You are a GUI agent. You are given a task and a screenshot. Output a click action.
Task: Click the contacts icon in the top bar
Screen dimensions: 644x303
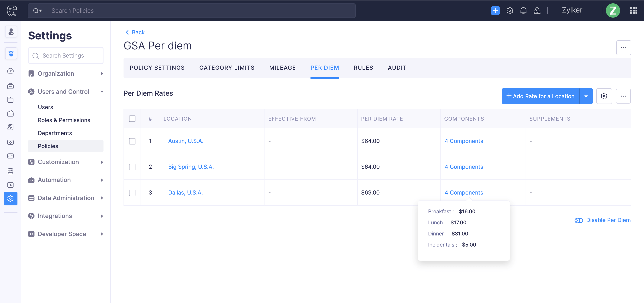[x=537, y=10]
